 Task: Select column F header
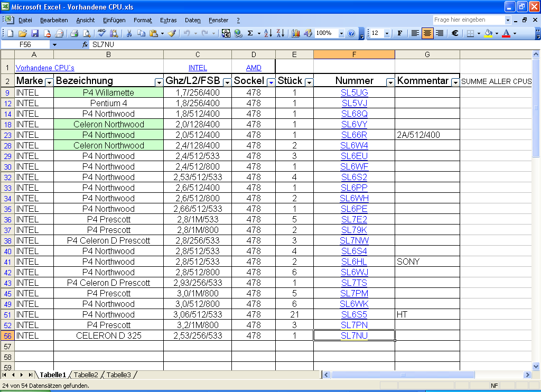(354, 54)
